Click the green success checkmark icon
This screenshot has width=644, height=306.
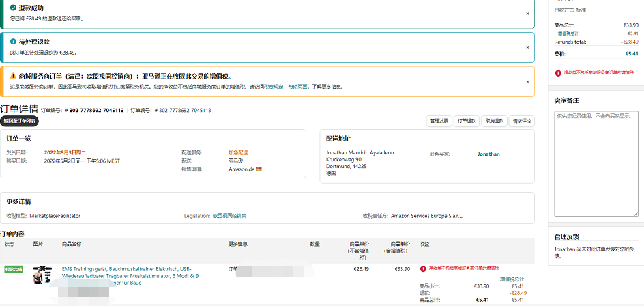coord(13,8)
